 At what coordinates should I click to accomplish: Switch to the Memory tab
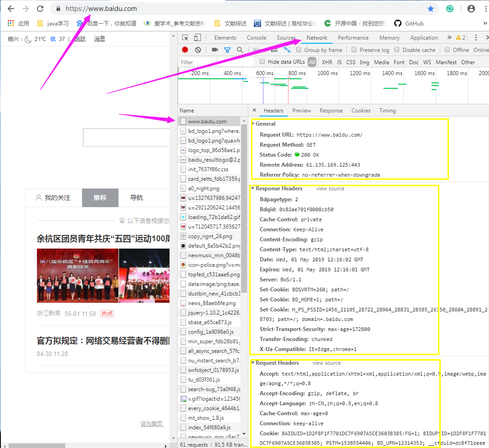pyautogui.click(x=390, y=38)
